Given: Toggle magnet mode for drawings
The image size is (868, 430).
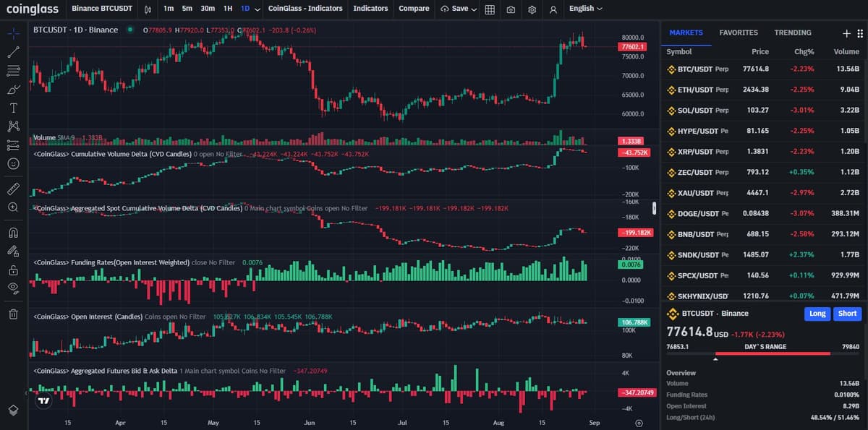Looking at the screenshot, I should pyautogui.click(x=13, y=233).
